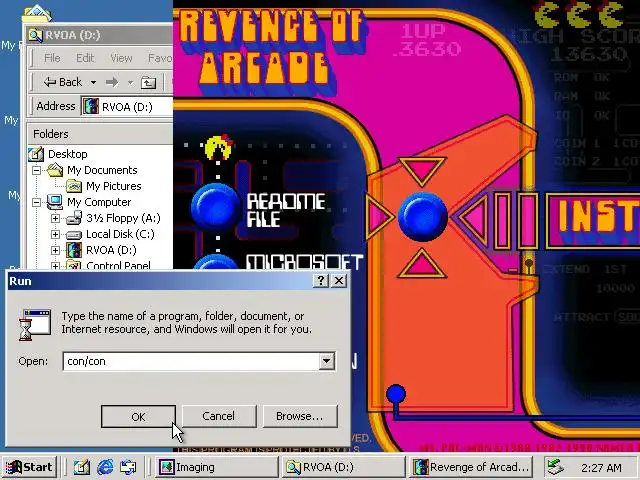The width and height of the screenshot is (640, 480).
Task: Click the Run dialog help question mark
Action: (x=321, y=280)
